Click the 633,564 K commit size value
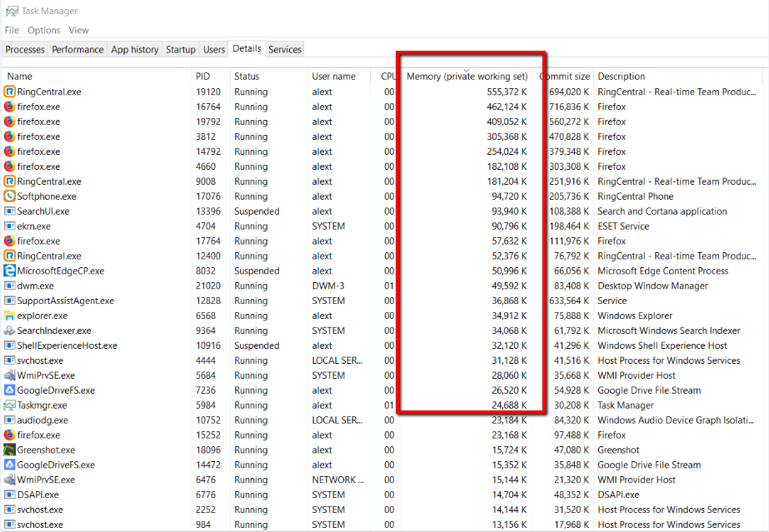This screenshot has height=532, width=769. pos(569,301)
